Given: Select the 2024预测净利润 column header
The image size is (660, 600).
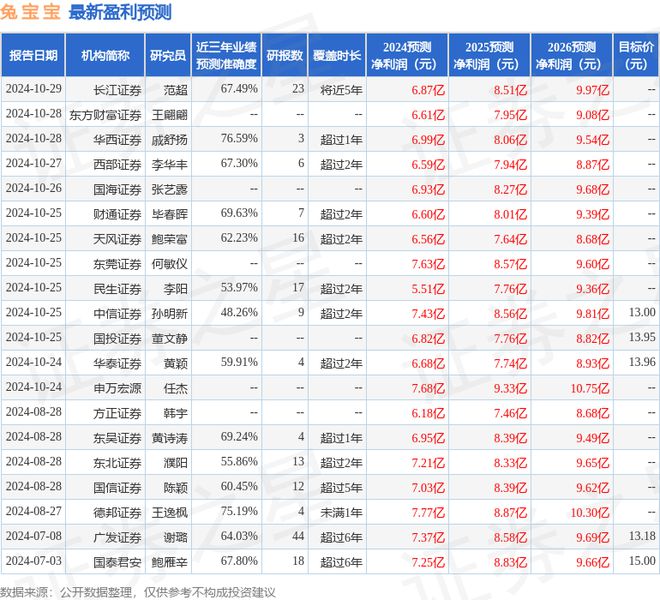Looking at the screenshot, I should tap(407, 55).
